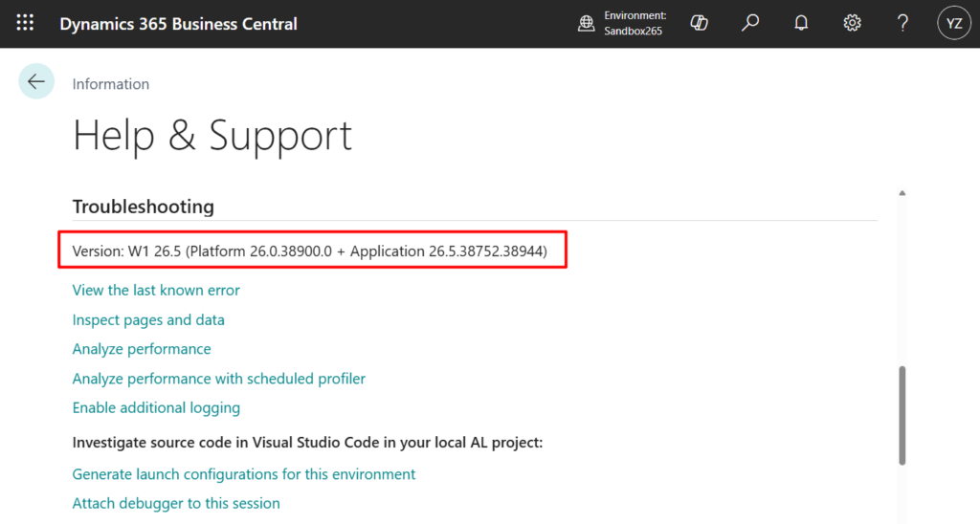
Task: Click Attach debugger to this session
Action: [x=176, y=503]
